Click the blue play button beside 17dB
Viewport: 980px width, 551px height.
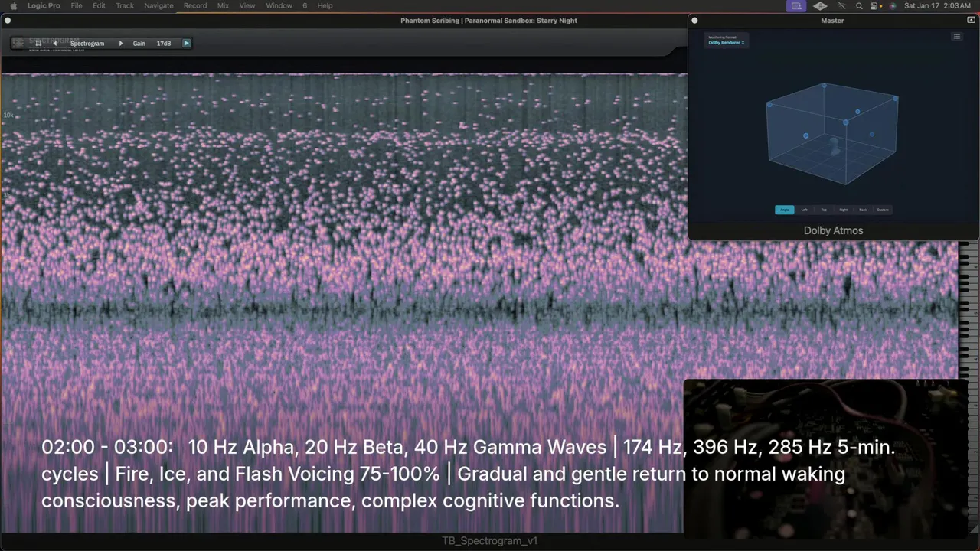pyautogui.click(x=186, y=44)
